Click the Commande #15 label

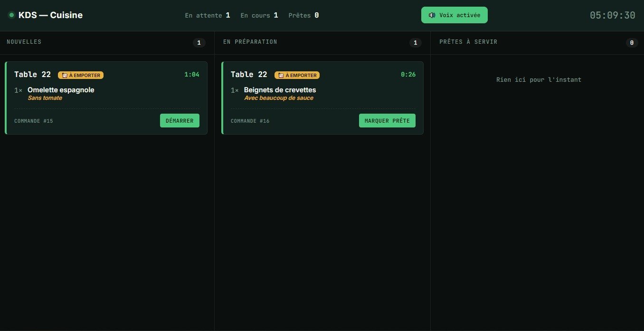pyautogui.click(x=34, y=121)
